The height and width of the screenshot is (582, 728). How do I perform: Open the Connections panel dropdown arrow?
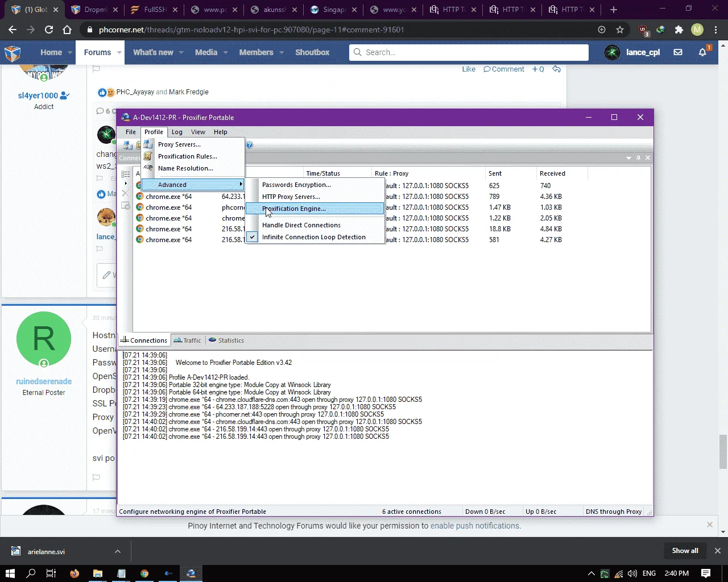click(628, 158)
